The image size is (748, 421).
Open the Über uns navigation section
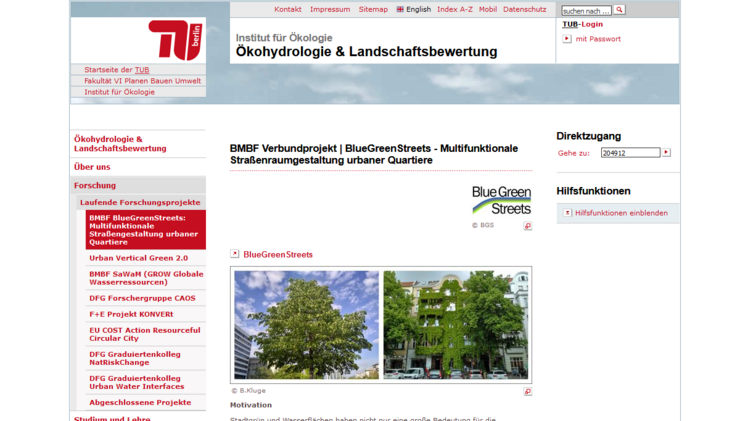tap(92, 167)
